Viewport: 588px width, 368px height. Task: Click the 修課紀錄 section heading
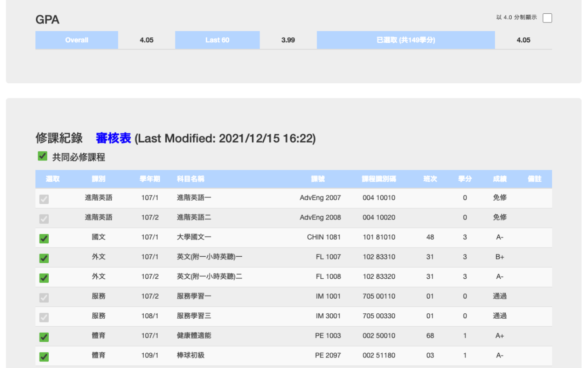[59, 138]
